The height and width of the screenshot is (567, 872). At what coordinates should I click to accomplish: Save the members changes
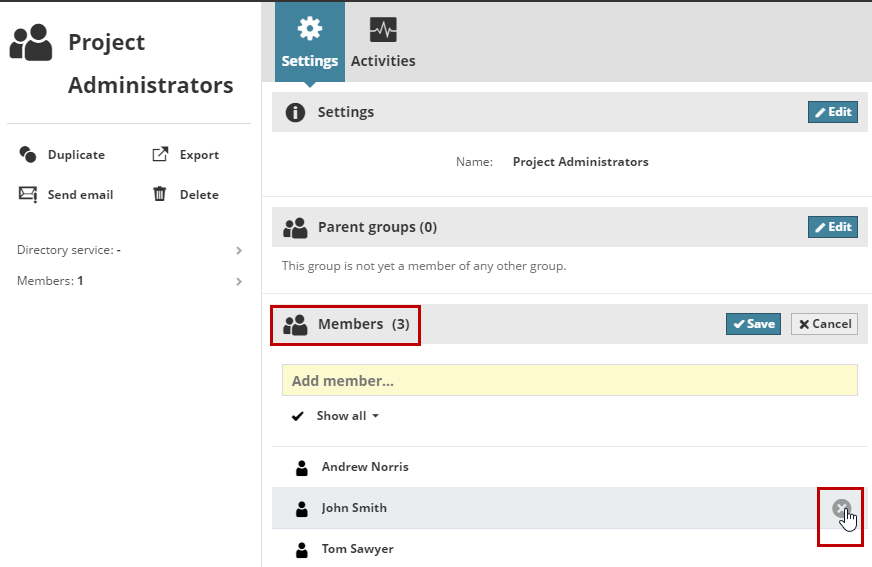pos(753,324)
